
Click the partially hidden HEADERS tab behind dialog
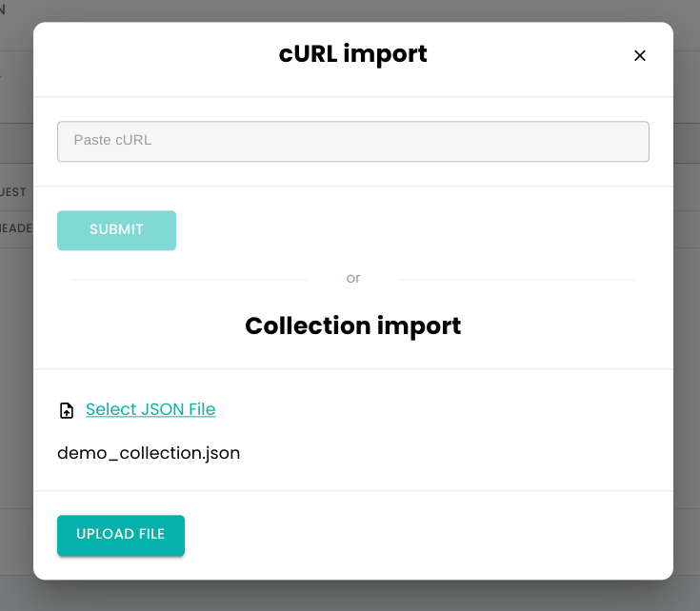[16, 227]
